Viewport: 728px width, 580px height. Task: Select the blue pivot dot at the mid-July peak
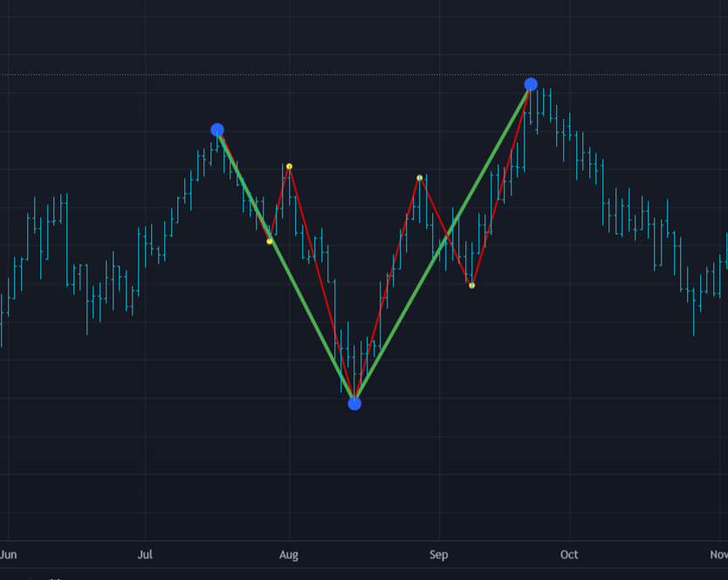pyautogui.click(x=217, y=129)
